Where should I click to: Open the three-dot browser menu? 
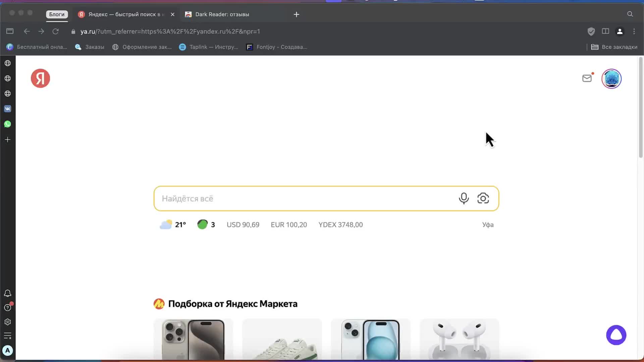click(634, 31)
